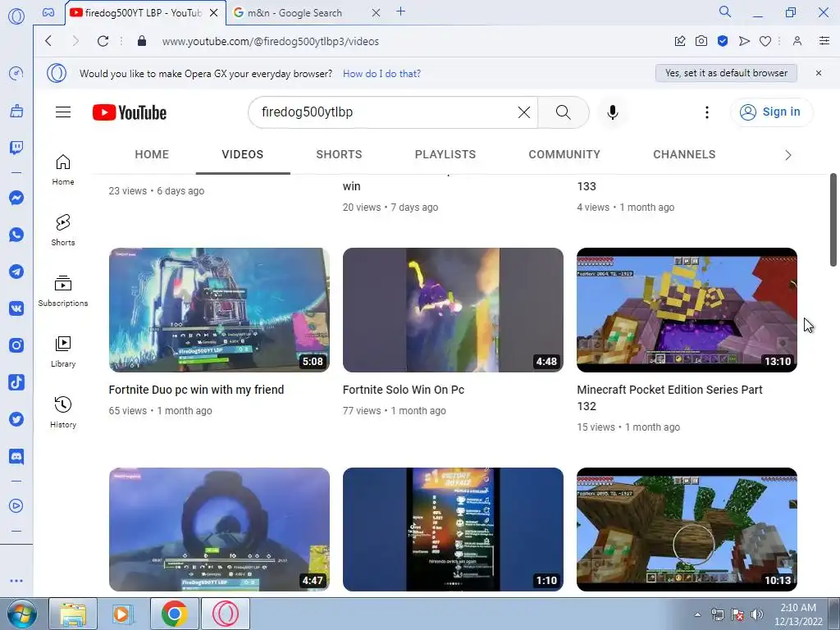
Task: Open Facebook Messenger in sidebar
Action: pyautogui.click(x=16, y=198)
